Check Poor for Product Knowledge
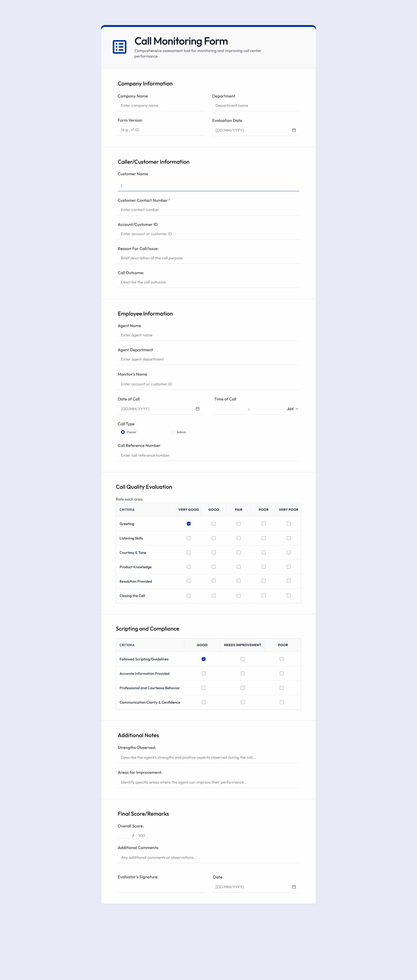 [264, 567]
